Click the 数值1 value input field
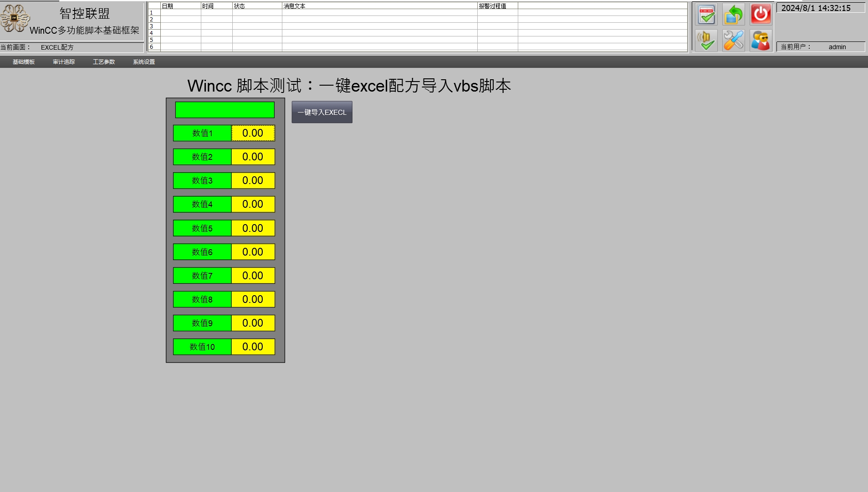Image resolution: width=868 pixels, height=492 pixels. pyautogui.click(x=253, y=133)
